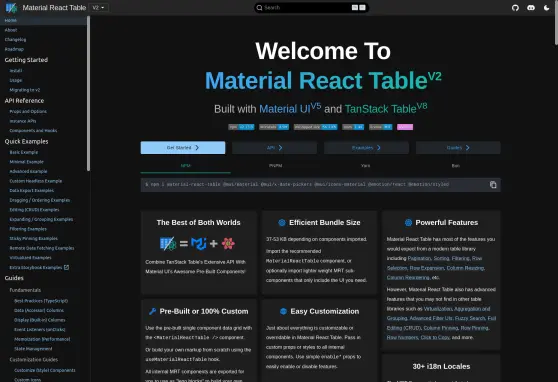Open Data Export Examples in sidebar
The height and width of the screenshot is (382, 558).
[32, 190]
